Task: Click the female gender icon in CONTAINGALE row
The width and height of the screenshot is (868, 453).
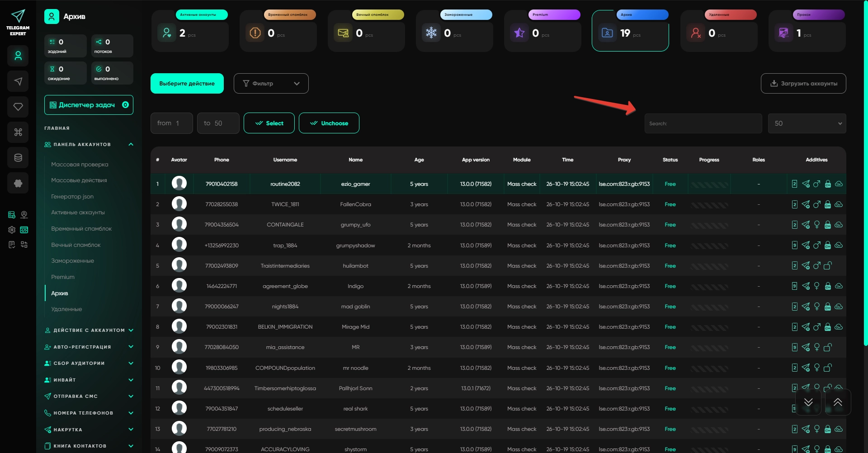Action: [x=817, y=225]
